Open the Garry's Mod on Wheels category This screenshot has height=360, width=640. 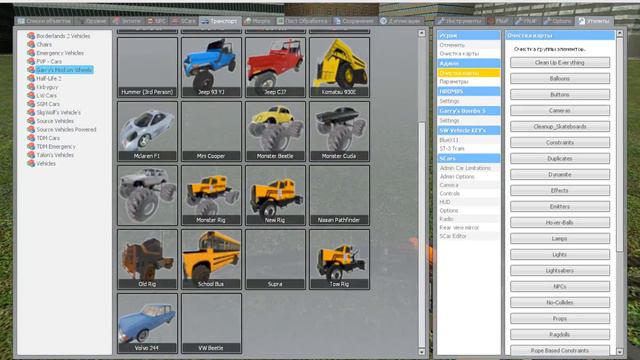point(64,70)
